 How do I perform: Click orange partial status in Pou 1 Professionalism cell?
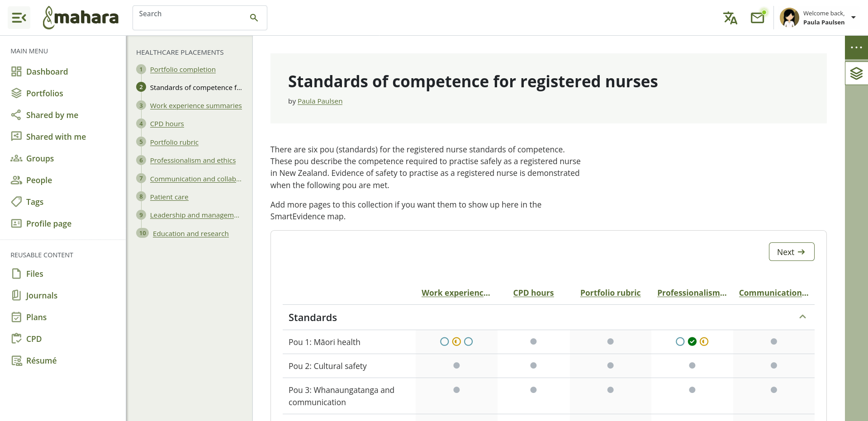[704, 341]
